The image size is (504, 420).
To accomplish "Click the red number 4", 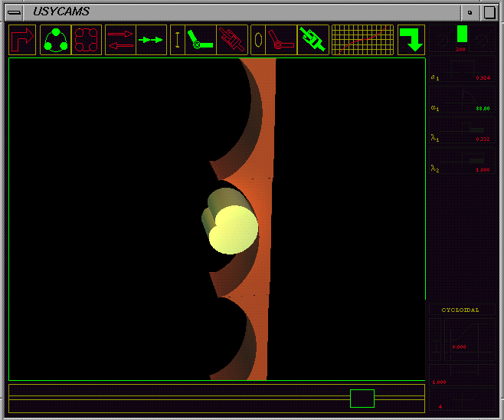I will coord(440,407).
